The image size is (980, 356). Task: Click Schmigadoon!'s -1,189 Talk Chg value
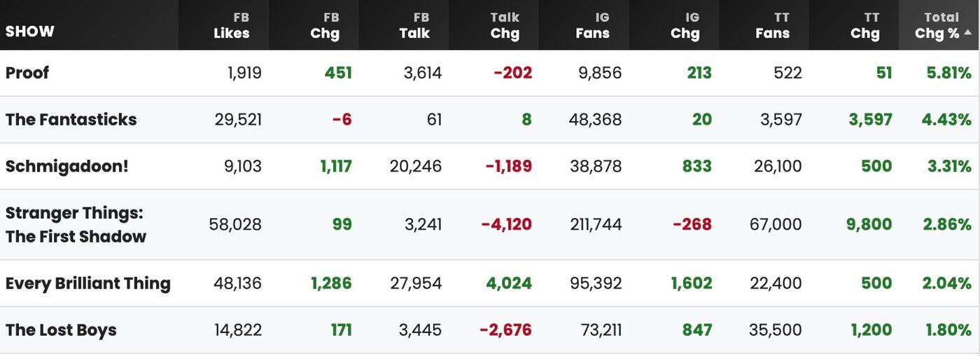point(508,167)
